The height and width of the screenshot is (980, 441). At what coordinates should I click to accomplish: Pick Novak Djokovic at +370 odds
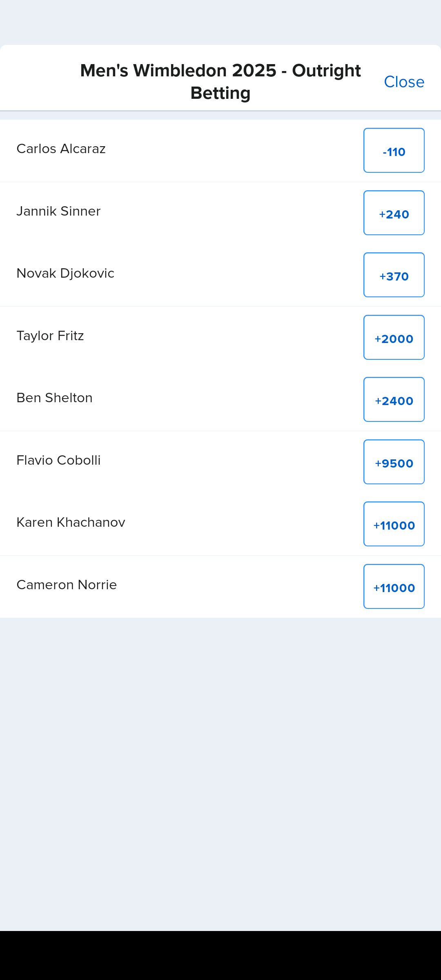click(394, 275)
